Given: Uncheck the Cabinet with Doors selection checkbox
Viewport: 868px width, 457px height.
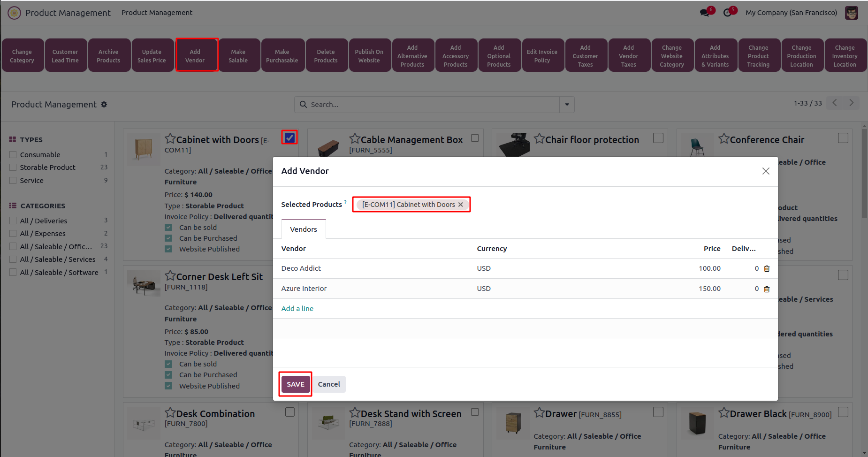Looking at the screenshot, I should coord(289,137).
